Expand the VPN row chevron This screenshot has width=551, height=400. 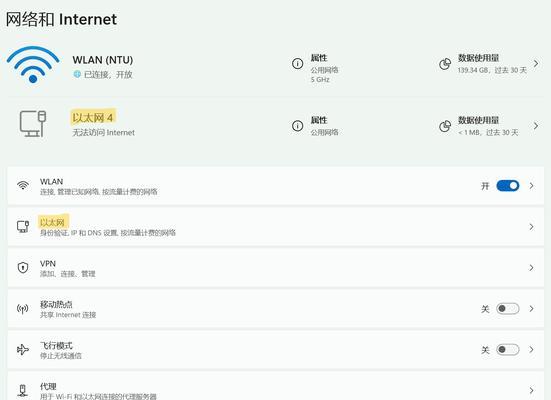(532, 268)
